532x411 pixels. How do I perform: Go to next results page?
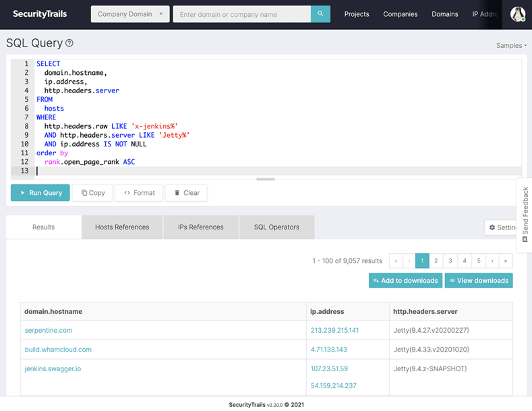pyautogui.click(x=492, y=261)
